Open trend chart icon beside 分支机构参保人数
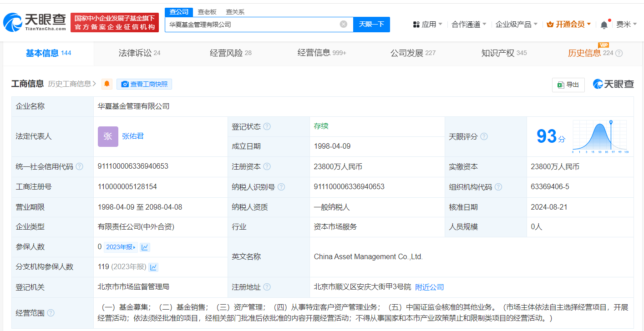This screenshot has width=644, height=331. tap(153, 267)
